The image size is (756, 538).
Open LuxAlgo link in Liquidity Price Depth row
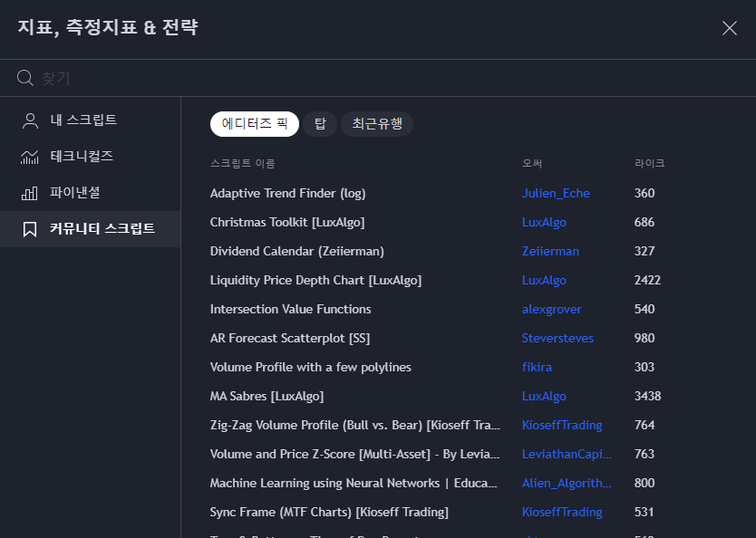coord(545,280)
